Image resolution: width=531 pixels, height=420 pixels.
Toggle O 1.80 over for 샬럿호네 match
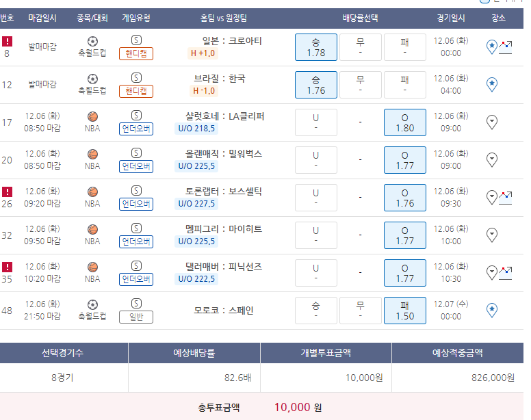tap(404, 122)
